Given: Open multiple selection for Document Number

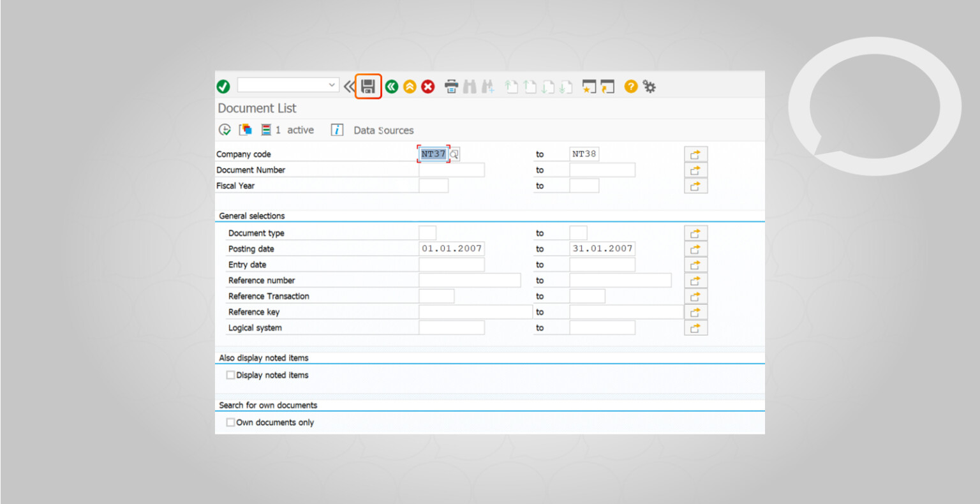Looking at the screenshot, I should coord(695,170).
